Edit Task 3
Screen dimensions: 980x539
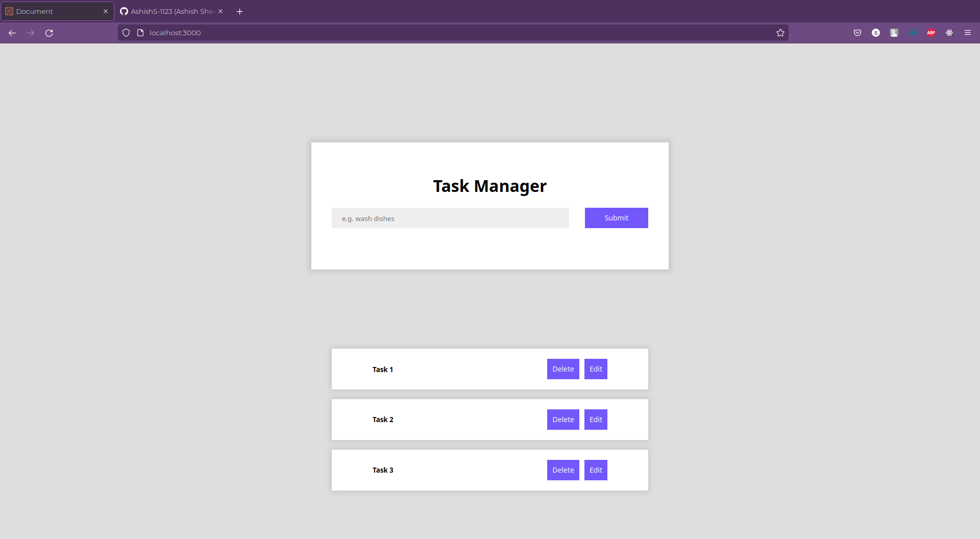596,470
